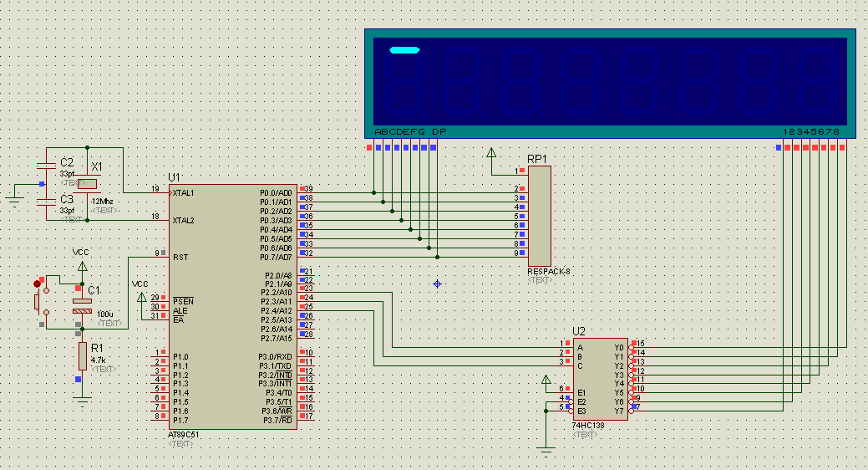Select the power terminal near U2 pin E1

pos(546,380)
